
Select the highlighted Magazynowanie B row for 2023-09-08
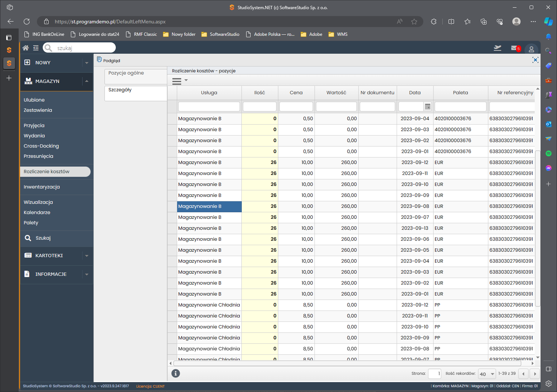point(209,206)
